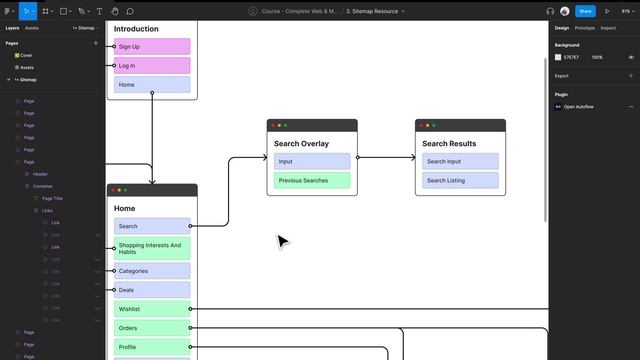The height and width of the screenshot is (360, 640).
Task: Select the Categories link on canvas
Action: [x=152, y=271]
